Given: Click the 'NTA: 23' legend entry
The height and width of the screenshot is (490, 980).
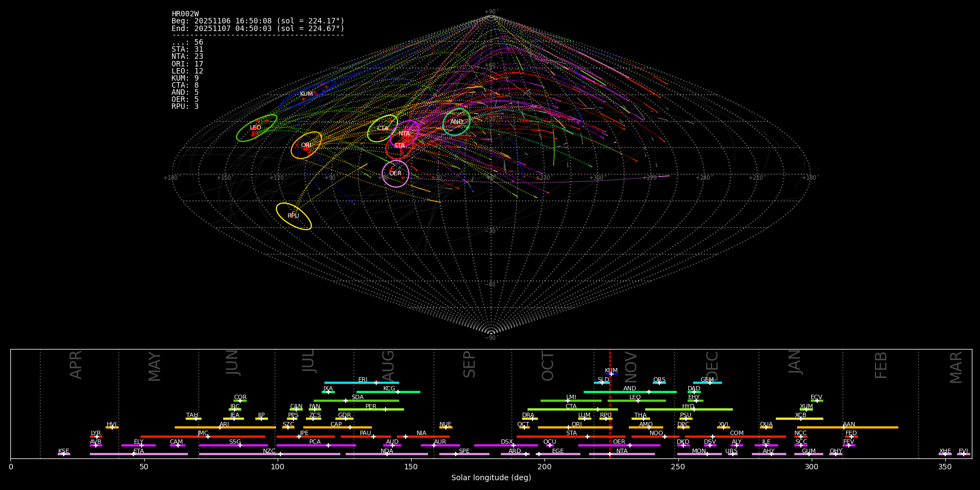Looking at the screenshot, I should pyautogui.click(x=187, y=57).
